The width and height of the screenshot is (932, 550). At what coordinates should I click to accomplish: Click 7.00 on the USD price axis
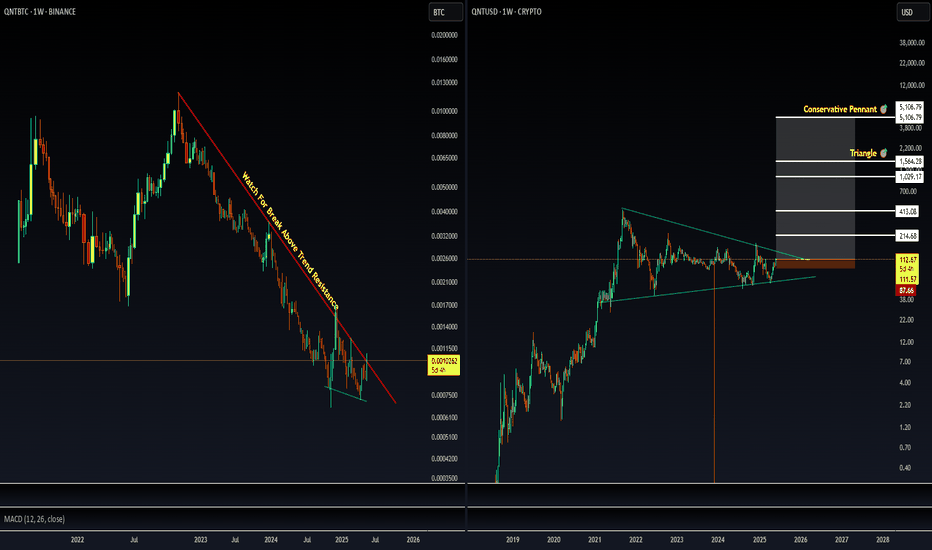tap(905, 362)
